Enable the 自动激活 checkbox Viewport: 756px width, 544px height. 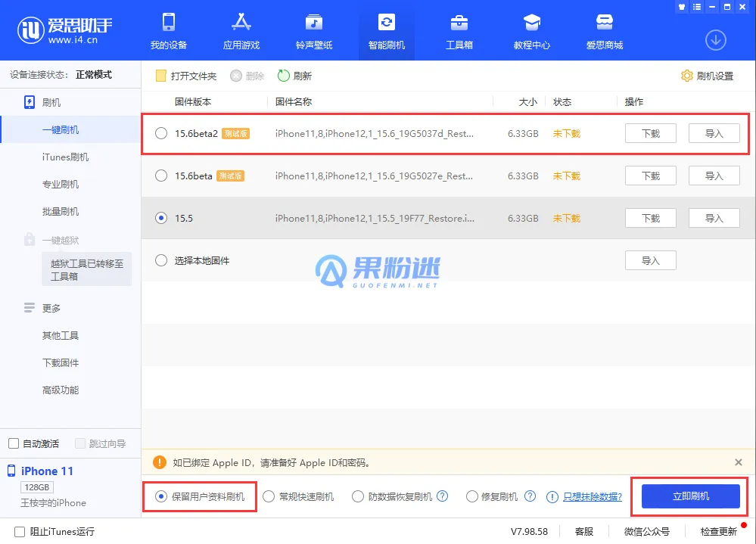[x=14, y=443]
